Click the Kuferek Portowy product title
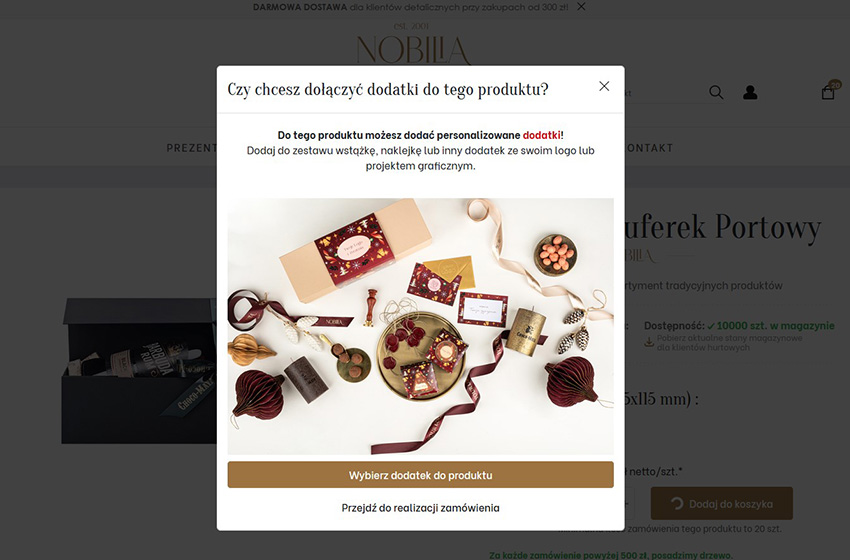This screenshot has height=560, width=850. pyautogui.click(x=723, y=227)
